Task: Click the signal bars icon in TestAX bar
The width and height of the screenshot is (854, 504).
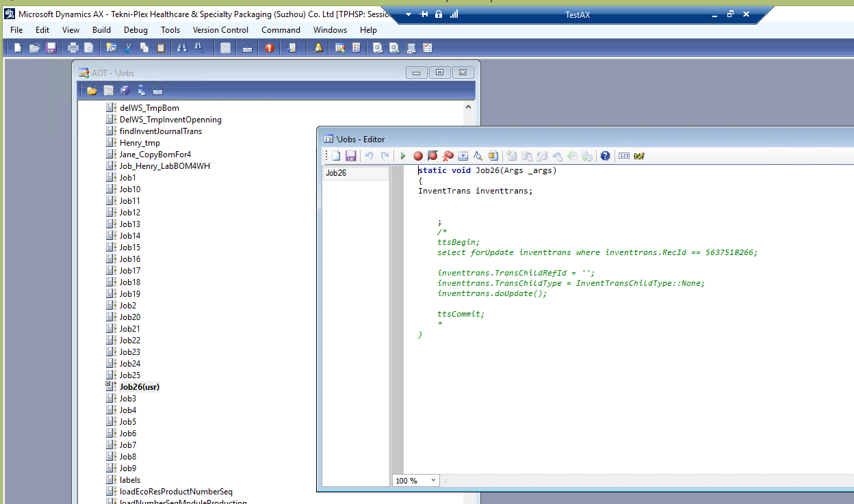Action: (x=454, y=14)
